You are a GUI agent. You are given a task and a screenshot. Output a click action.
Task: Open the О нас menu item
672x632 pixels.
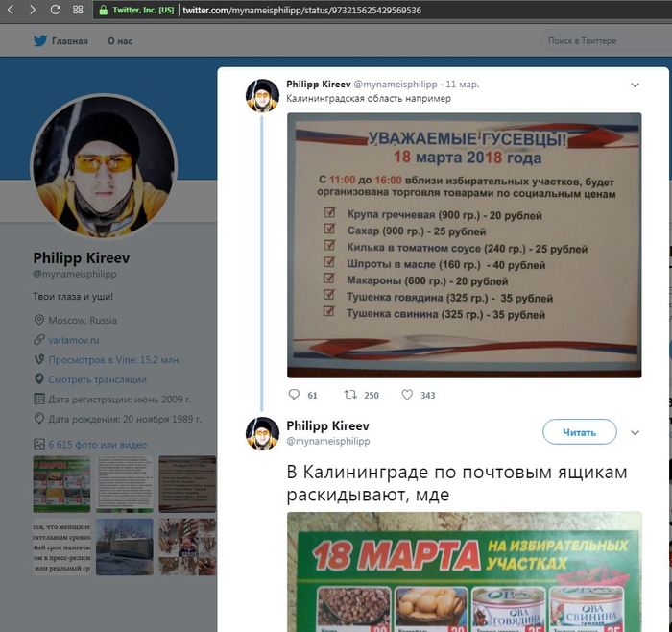click(120, 41)
